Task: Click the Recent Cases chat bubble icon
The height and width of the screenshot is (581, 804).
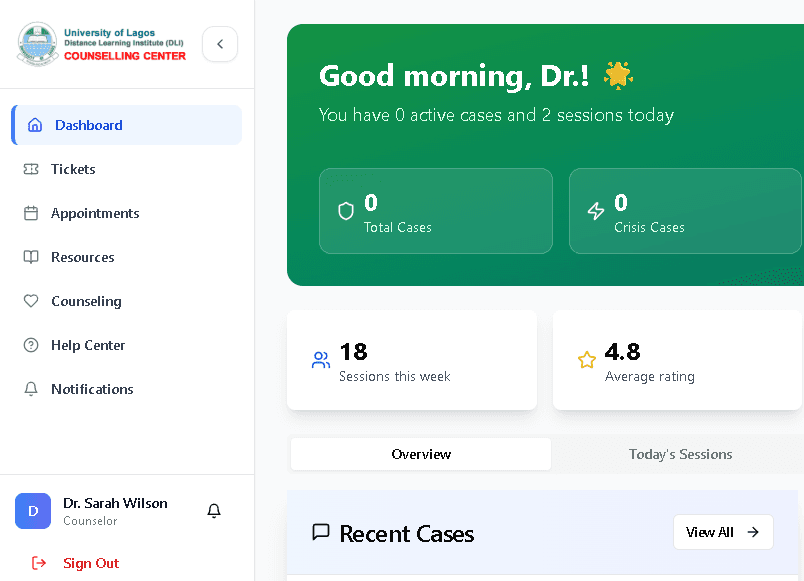Action: pos(321,532)
